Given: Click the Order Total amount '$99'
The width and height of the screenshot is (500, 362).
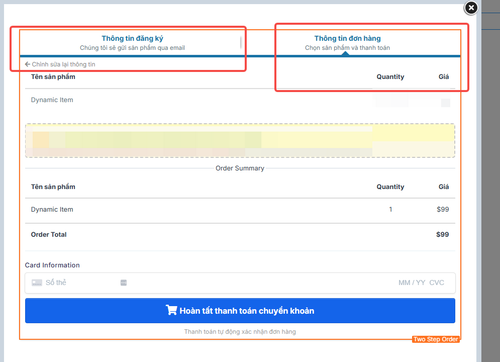Looking at the screenshot, I should [x=442, y=235].
